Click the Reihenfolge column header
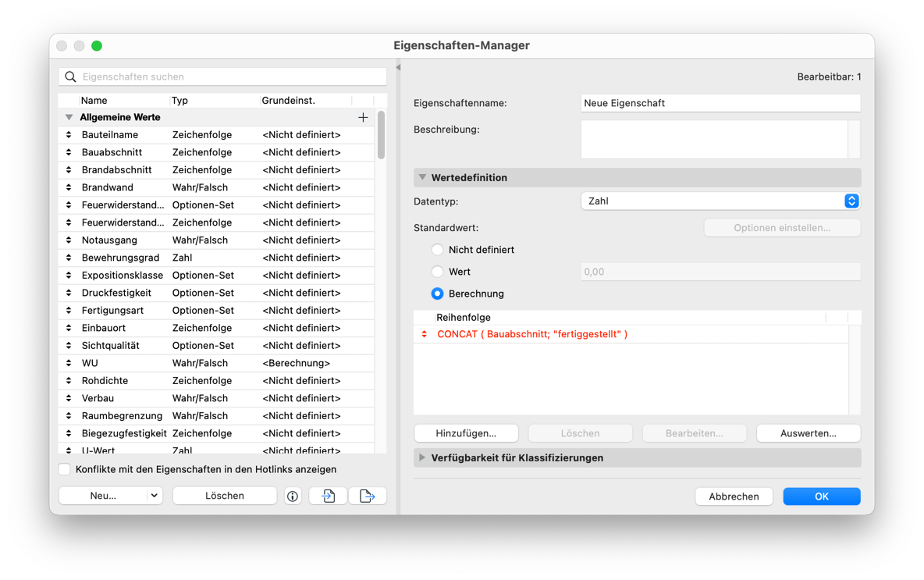This screenshot has width=924, height=580. (464, 318)
